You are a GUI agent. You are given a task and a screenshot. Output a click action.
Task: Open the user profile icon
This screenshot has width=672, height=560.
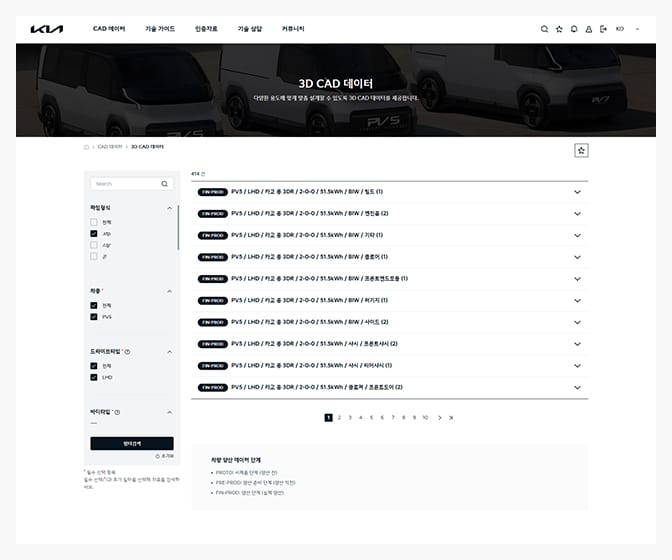pos(588,29)
